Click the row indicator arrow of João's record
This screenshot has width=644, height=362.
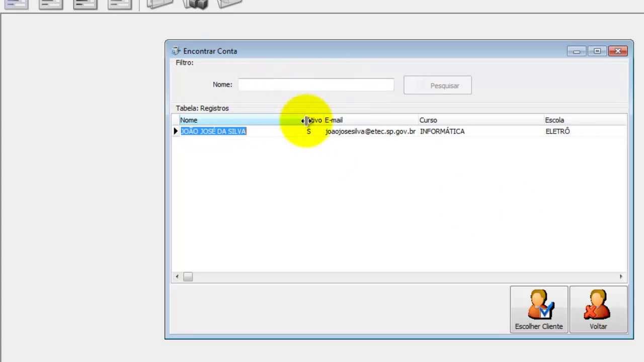[176, 131]
